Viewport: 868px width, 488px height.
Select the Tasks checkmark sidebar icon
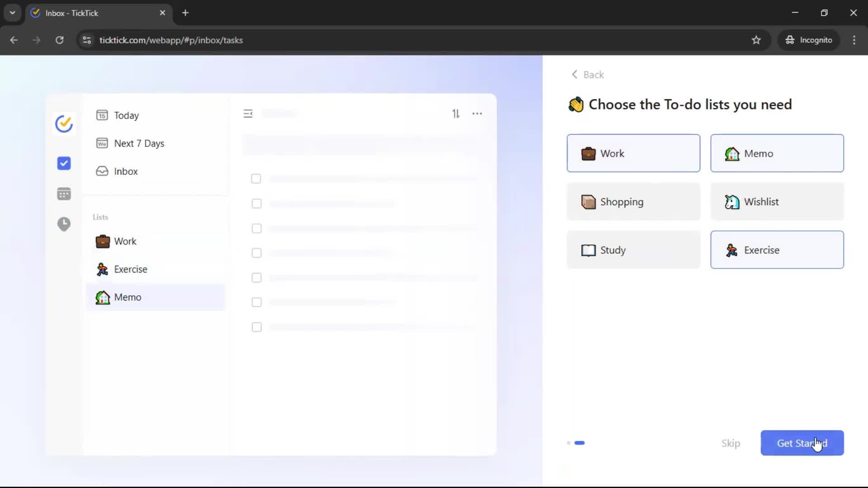tap(64, 163)
